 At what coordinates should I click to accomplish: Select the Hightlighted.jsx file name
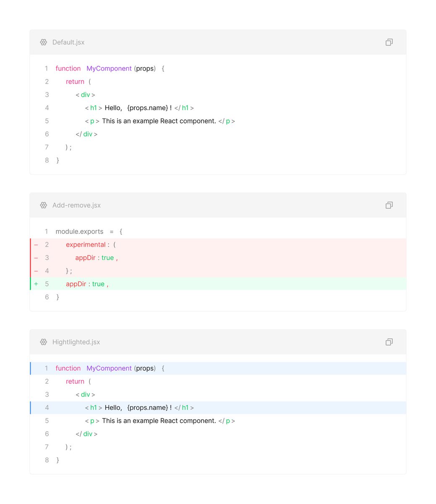(76, 342)
